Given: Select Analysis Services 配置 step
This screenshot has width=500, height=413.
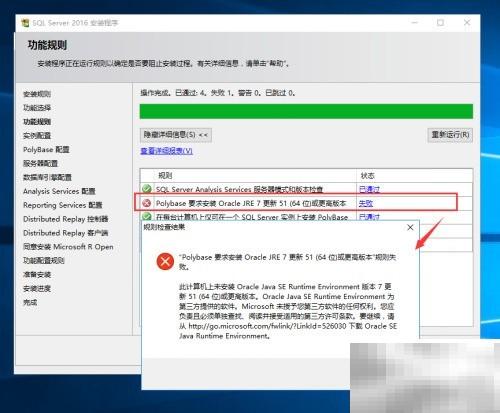Looking at the screenshot, I should tap(59, 191).
